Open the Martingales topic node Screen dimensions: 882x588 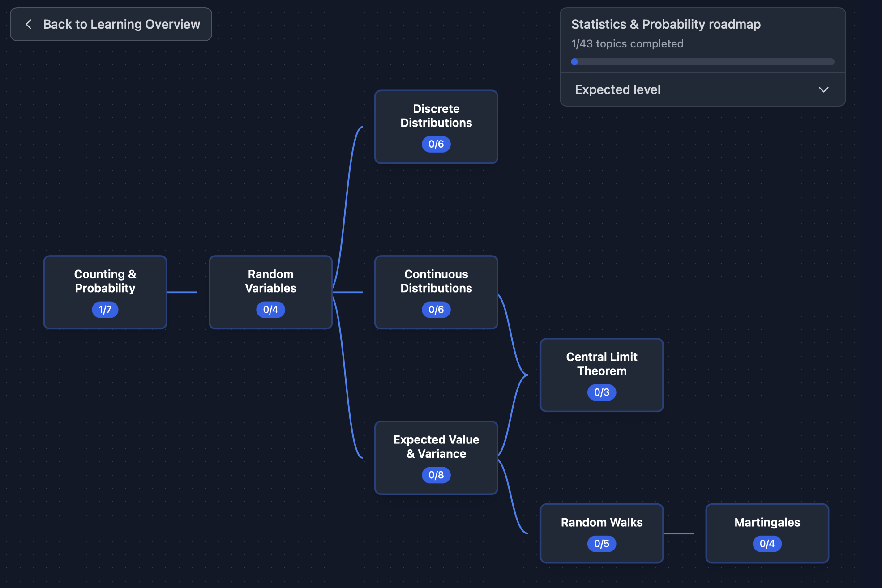(767, 522)
